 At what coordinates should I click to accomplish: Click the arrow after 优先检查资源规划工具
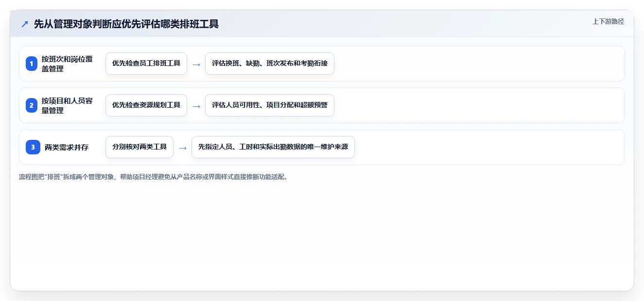point(196,106)
